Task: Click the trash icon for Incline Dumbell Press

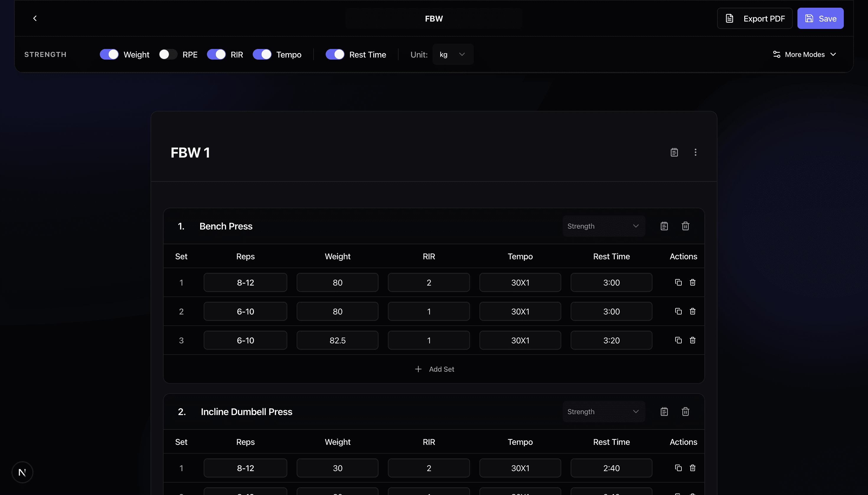Action: click(686, 411)
